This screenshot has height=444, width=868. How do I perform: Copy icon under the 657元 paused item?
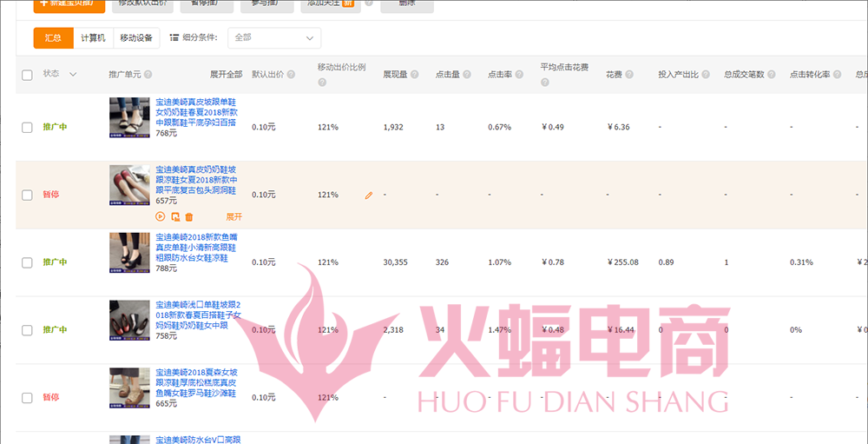click(x=175, y=216)
